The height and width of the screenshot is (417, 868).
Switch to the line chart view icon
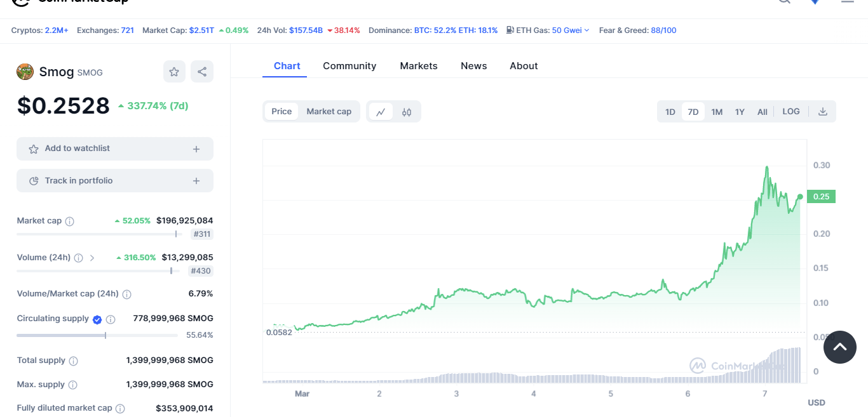coord(381,112)
